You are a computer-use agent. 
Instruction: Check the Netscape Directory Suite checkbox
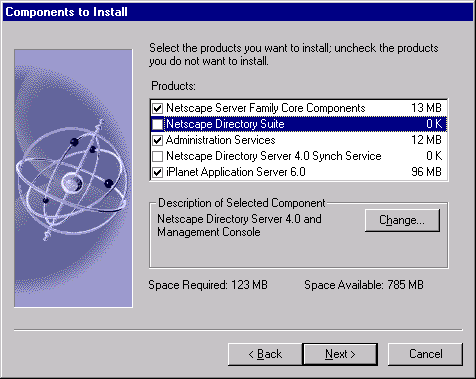157,124
